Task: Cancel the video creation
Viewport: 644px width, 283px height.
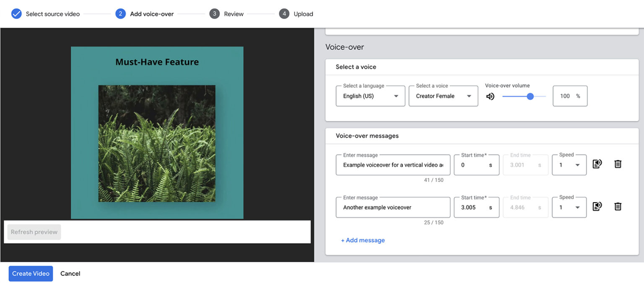Action: tap(70, 273)
